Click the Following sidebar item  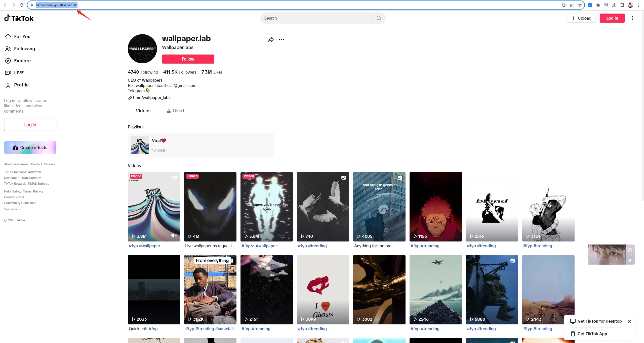(24, 48)
